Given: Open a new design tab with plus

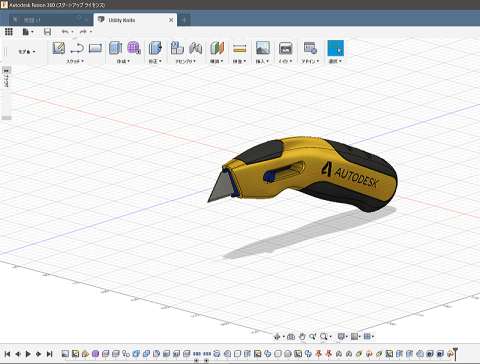Looking at the screenshot, I should tap(184, 20).
